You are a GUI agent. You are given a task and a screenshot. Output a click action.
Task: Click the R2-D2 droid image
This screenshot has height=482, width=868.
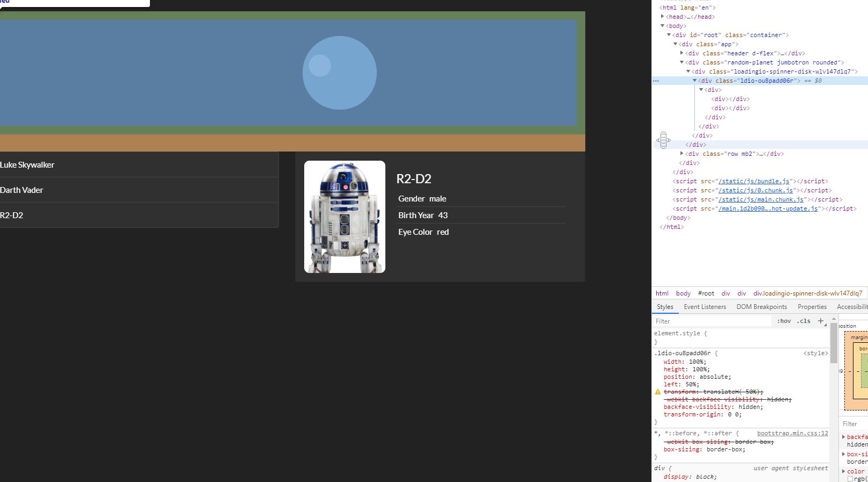[x=345, y=217]
